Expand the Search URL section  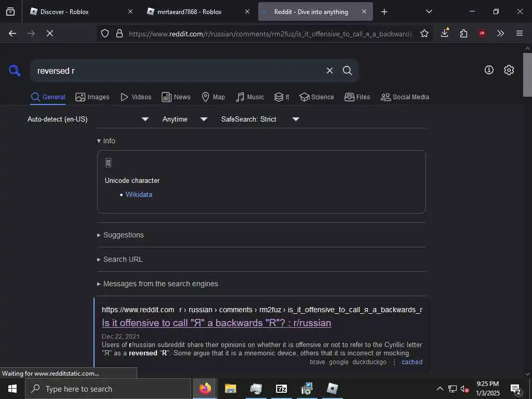point(120,259)
